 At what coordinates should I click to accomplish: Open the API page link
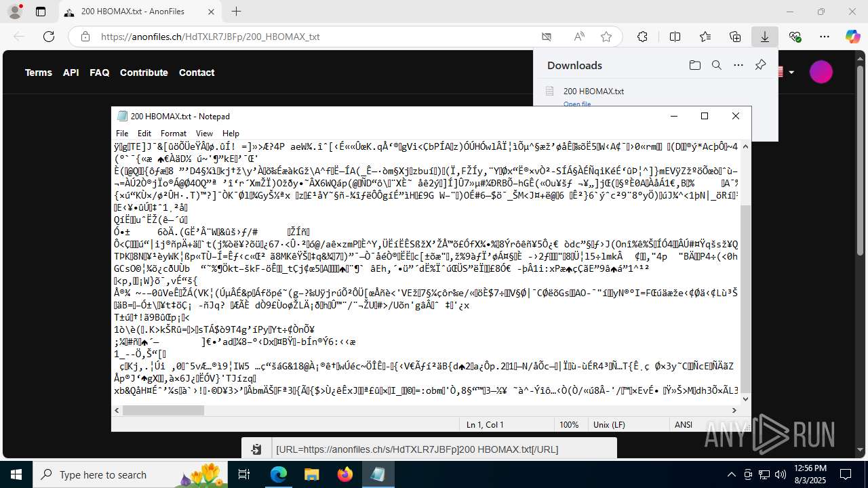click(x=71, y=73)
